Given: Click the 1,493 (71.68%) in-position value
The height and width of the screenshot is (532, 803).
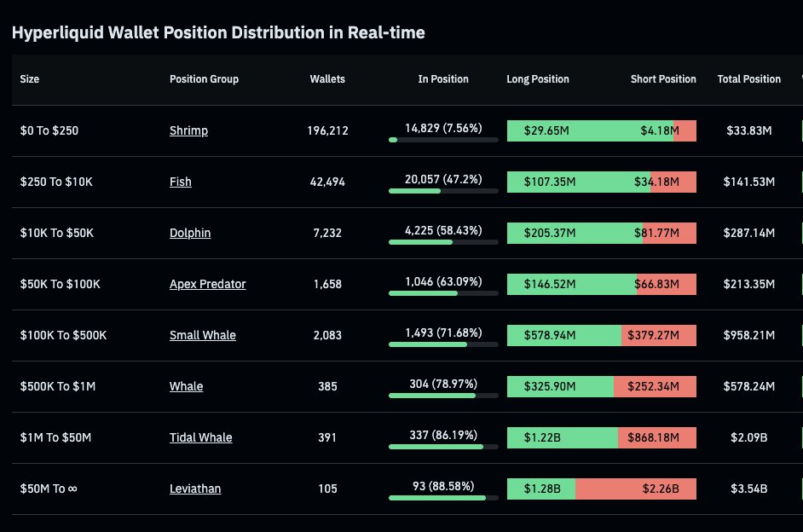Looking at the screenshot, I should click(443, 333).
